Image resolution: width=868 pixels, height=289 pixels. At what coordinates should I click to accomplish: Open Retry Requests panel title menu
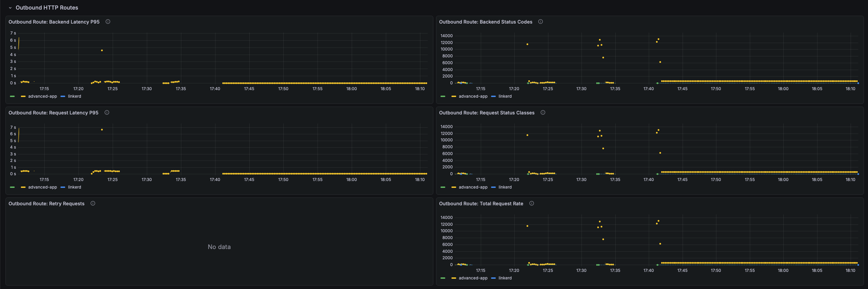(46, 204)
